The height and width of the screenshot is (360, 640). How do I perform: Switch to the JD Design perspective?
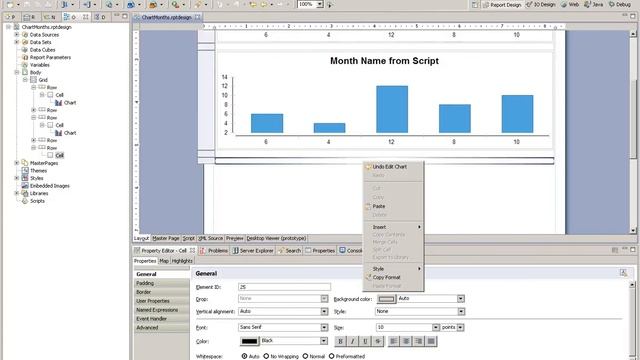(x=541, y=4)
